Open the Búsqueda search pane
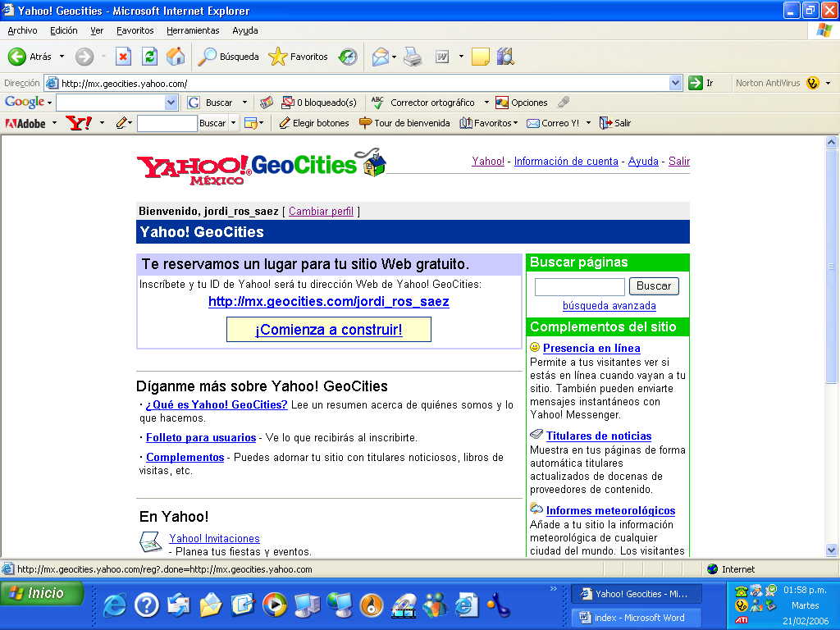Image resolution: width=840 pixels, height=630 pixels. 228,57
